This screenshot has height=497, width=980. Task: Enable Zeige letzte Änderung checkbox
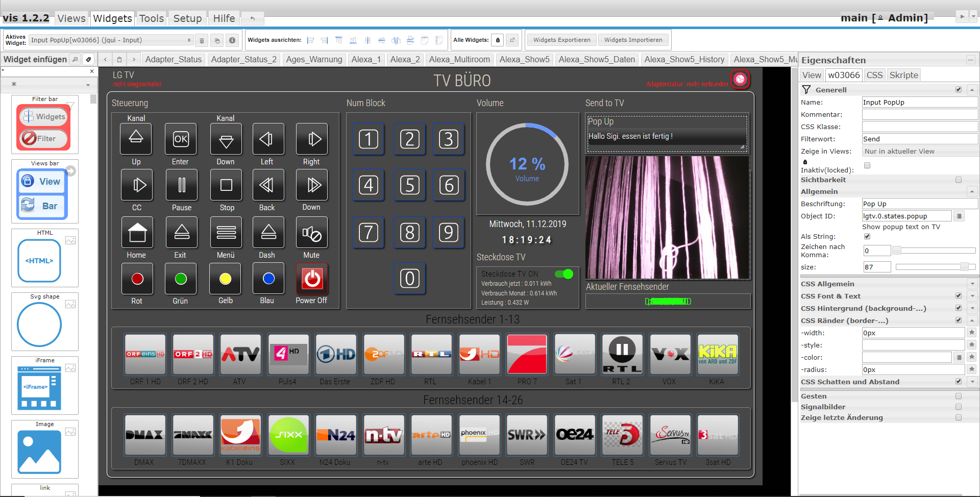coord(959,417)
